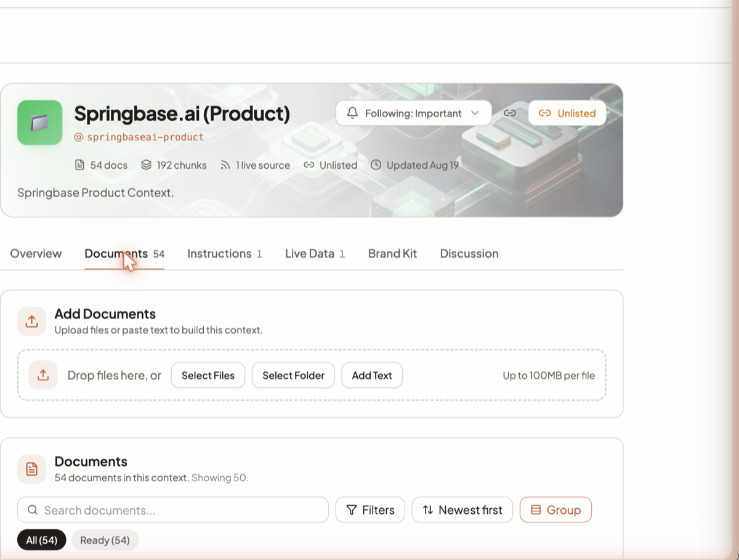The width and height of the screenshot is (739, 560).
Task: Click the Up to 100MB per file text
Action: pos(549,375)
